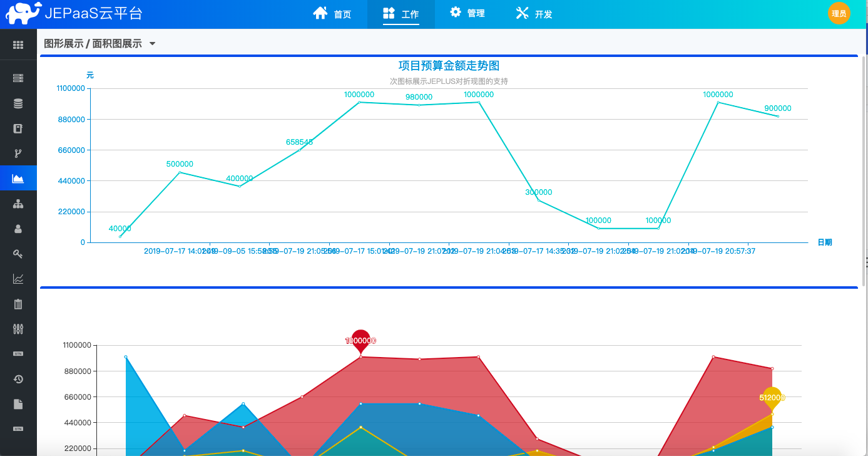This screenshot has height=456, width=868.
Task: Click the sliders settings sidebar icon
Action: point(18,329)
